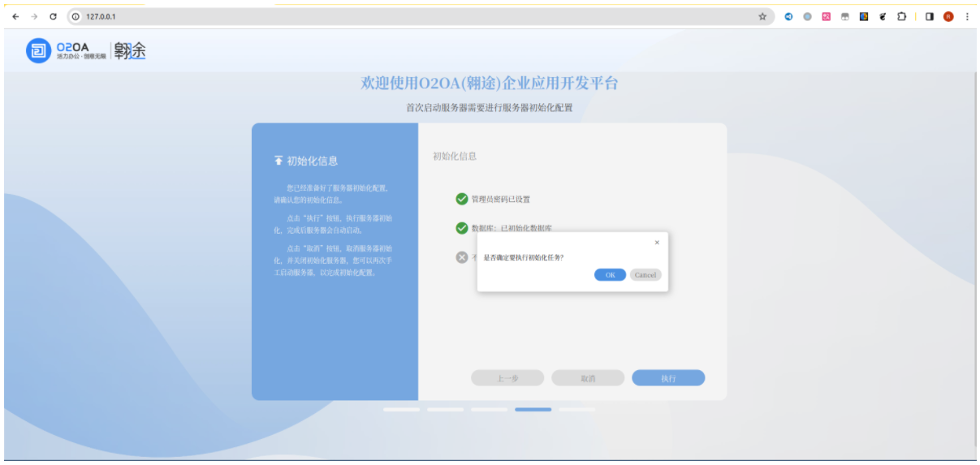Click the text 数据库：已初始化数据库
The width and height of the screenshot is (980, 465).
[x=512, y=228]
